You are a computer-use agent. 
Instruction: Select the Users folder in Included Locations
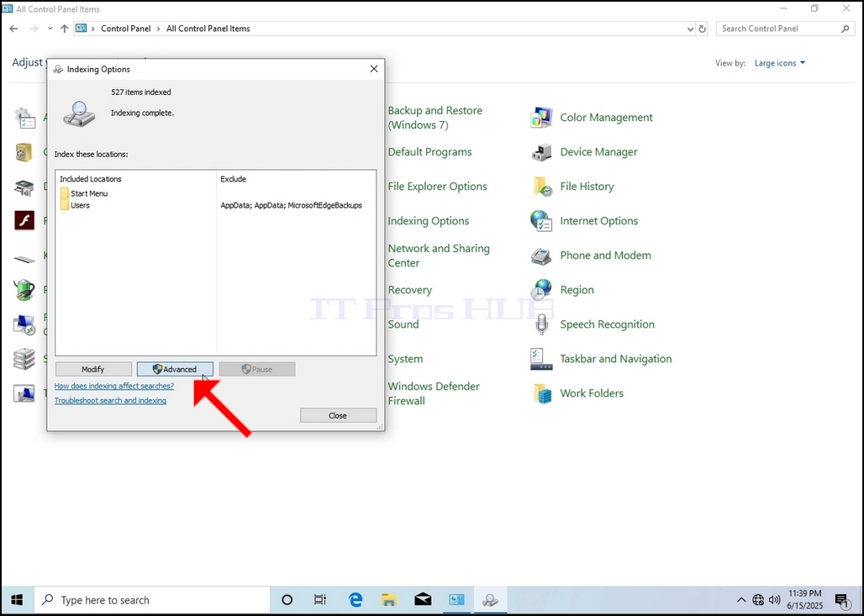pyautogui.click(x=75, y=205)
